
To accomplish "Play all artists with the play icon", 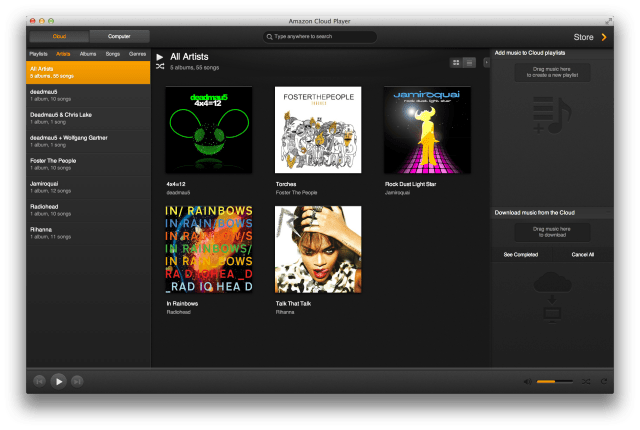I will pyautogui.click(x=160, y=57).
